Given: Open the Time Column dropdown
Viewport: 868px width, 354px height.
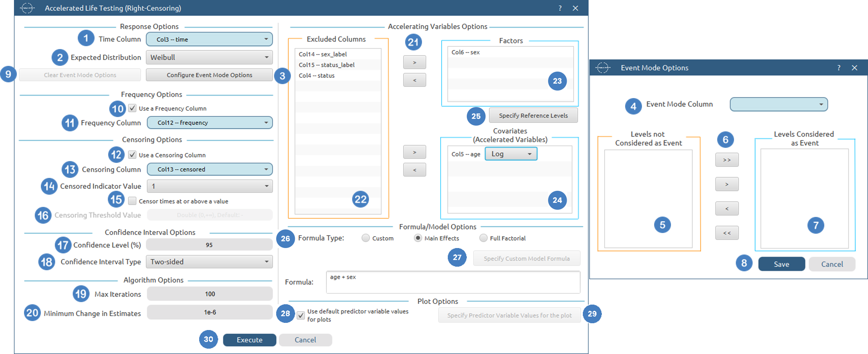Looking at the screenshot, I should pos(209,39).
